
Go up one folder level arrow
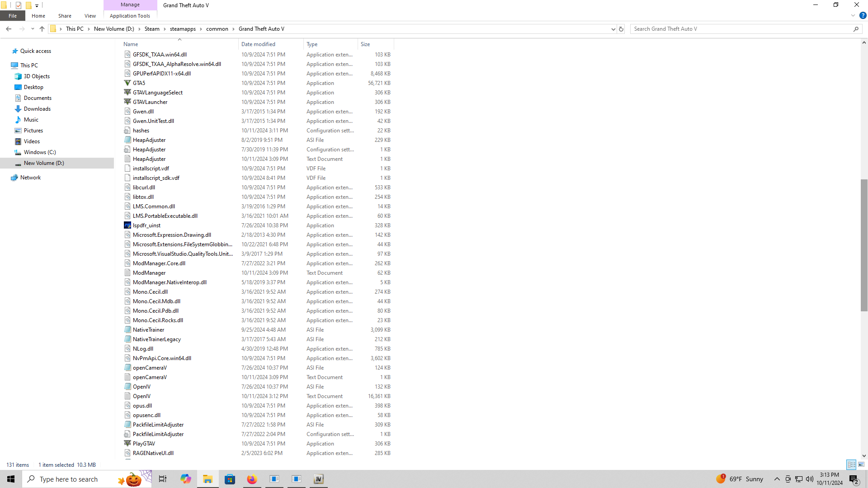coord(42,29)
